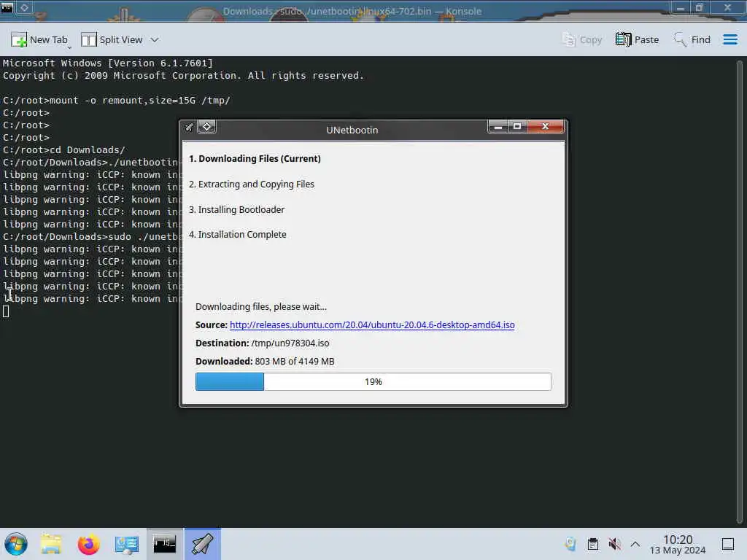Maximize the UNetbootin dialog
The image size is (747, 560).
pos(517,127)
